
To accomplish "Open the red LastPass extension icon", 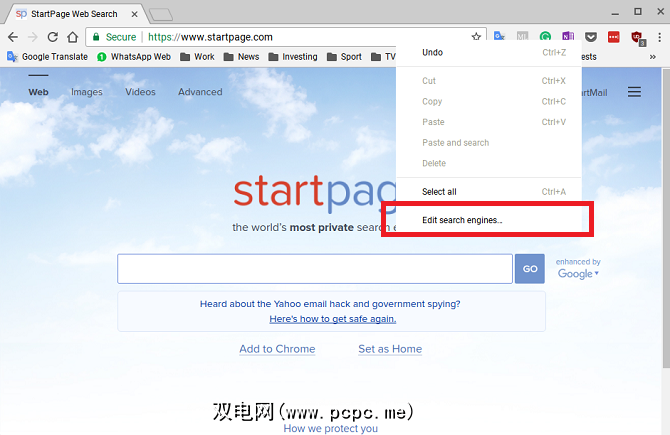I will (614, 37).
